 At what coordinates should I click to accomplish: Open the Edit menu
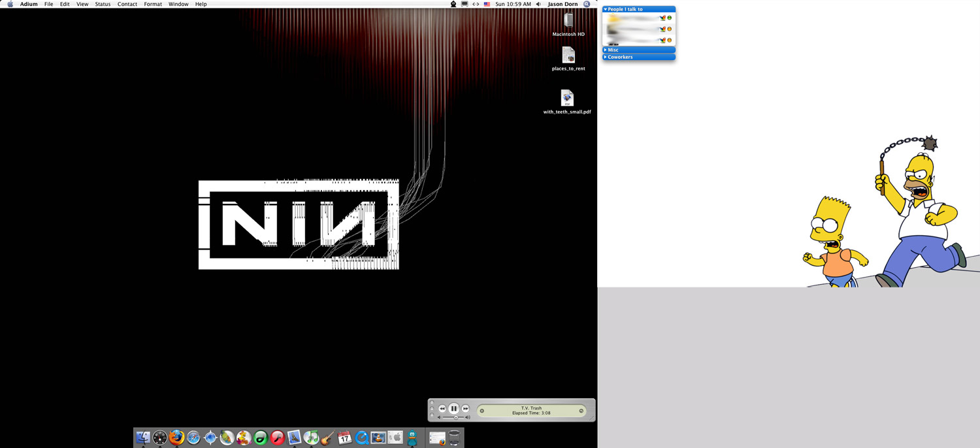pos(65,4)
